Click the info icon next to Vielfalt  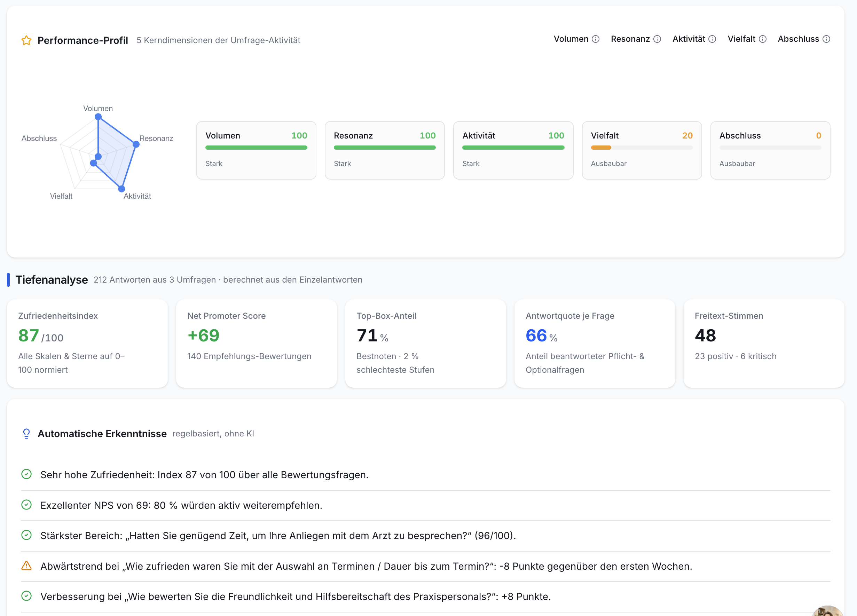click(763, 39)
